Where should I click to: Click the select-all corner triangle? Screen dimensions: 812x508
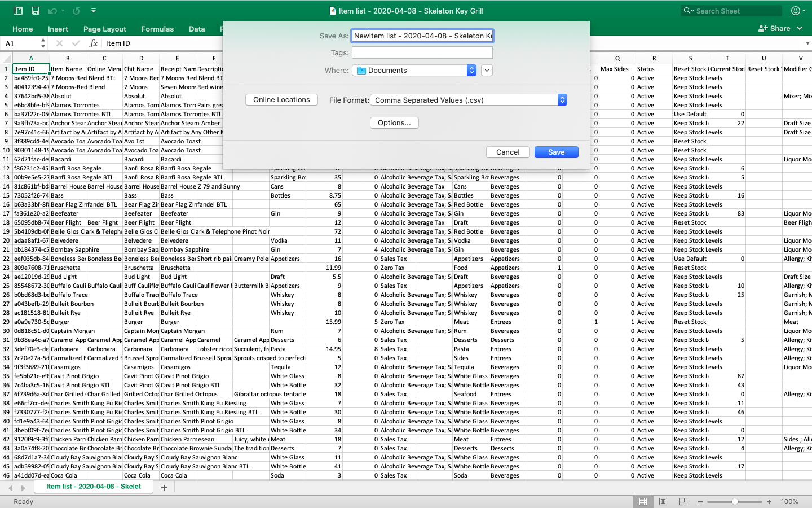point(6,58)
